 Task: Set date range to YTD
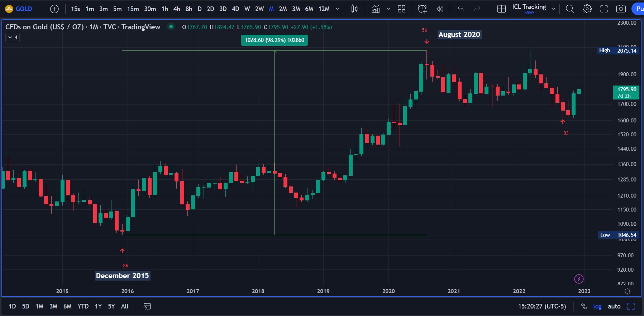[x=83, y=306]
